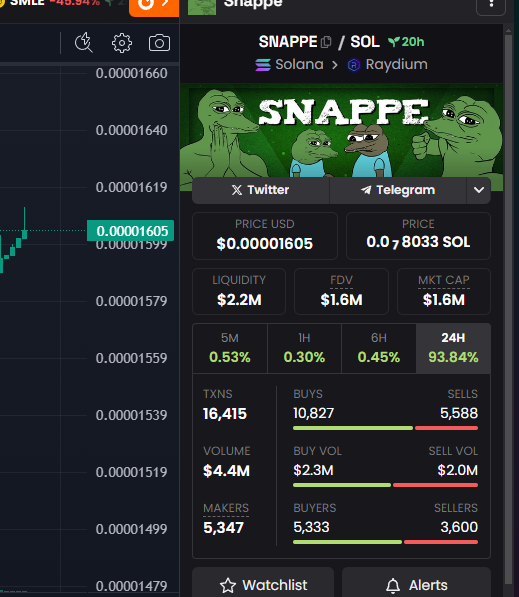This screenshot has height=597, width=519.
Task: Add SNAPPE to Watchlist
Action: [263, 584]
